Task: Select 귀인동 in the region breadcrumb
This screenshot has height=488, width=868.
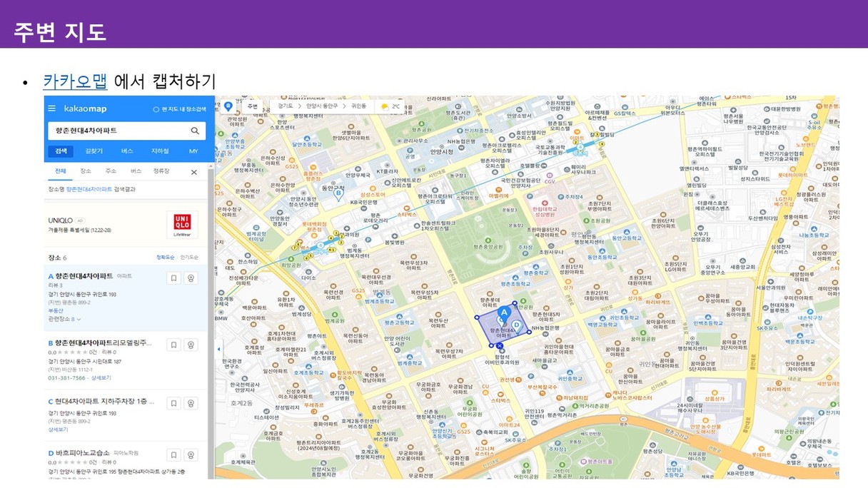Action: (x=359, y=106)
